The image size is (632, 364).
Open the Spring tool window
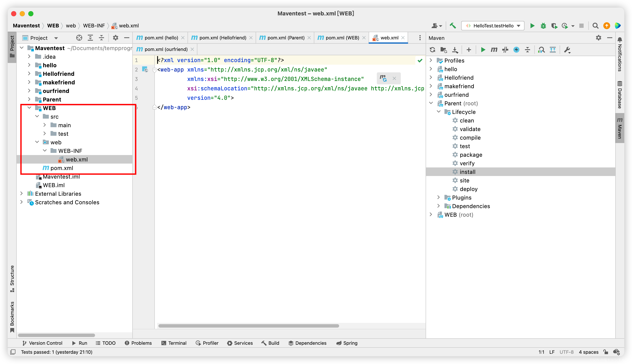tap(347, 343)
